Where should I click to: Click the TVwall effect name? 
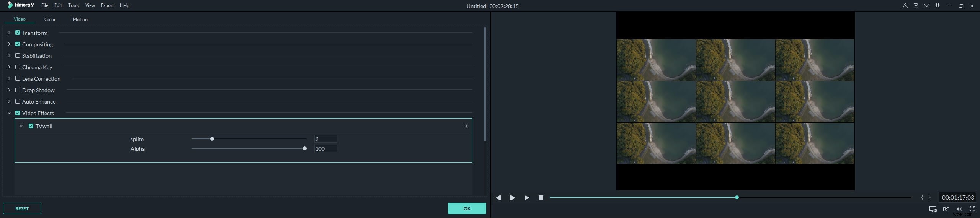click(44, 126)
